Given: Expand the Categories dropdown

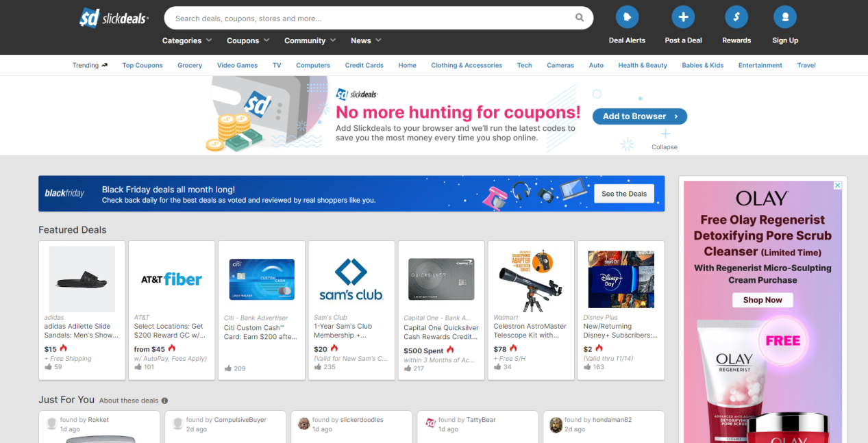Looking at the screenshot, I should pyautogui.click(x=187, y=40).
